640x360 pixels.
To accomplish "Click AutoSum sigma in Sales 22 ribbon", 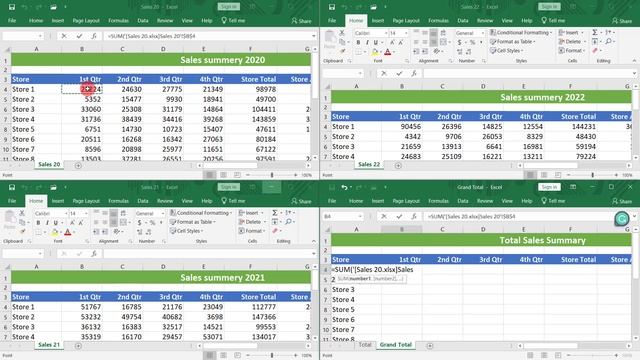I will [x=595, y=32].
